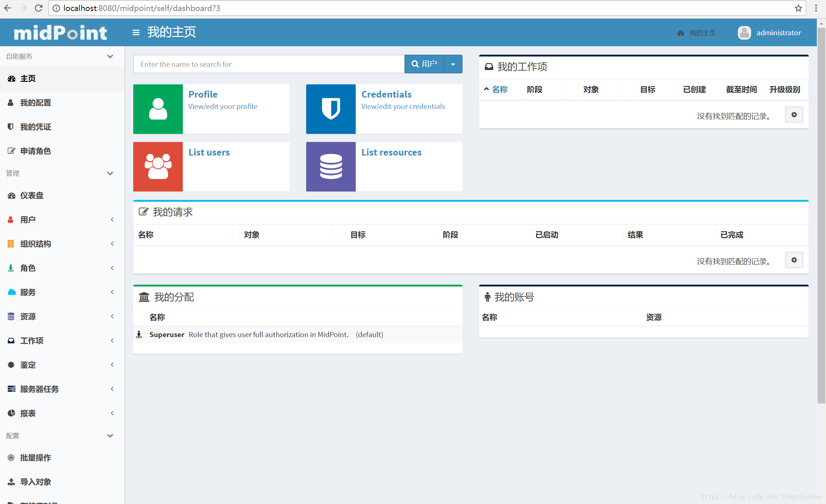Open gear settings in 我的请求 panel
Image resolution: width=826 pixels, height=504 pixels.
pyautogui.click(x=794, y=260)
